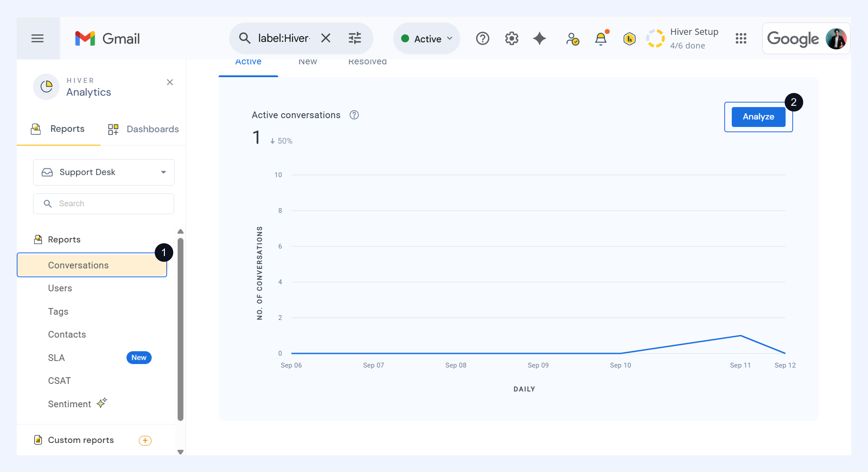Click the New badge beside SLA
The height and width of the screenshot is (472, 868).
(x=139, y=357)
